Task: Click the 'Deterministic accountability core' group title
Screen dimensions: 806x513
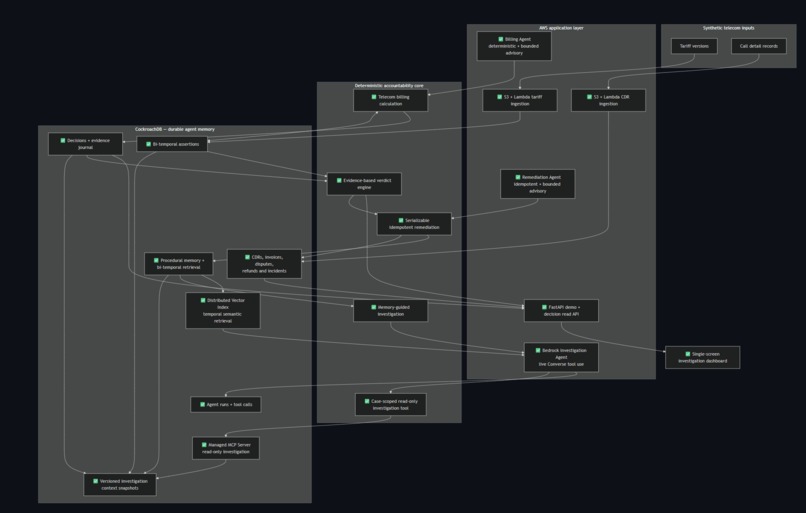Action: (389, 86)
